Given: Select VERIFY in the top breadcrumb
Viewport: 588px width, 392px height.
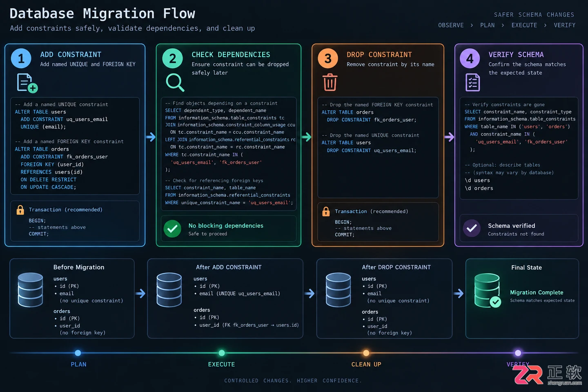Looking at the screenshot, I should (x=565, y=25).
